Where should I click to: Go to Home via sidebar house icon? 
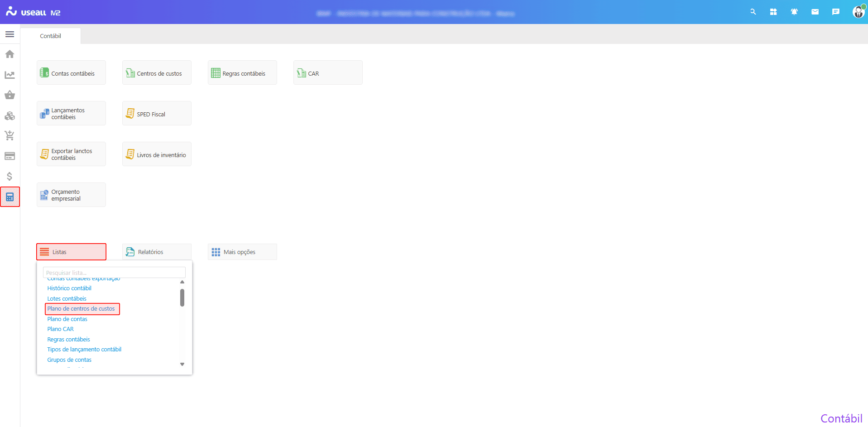pyautogui.click(x=10, y=54)
